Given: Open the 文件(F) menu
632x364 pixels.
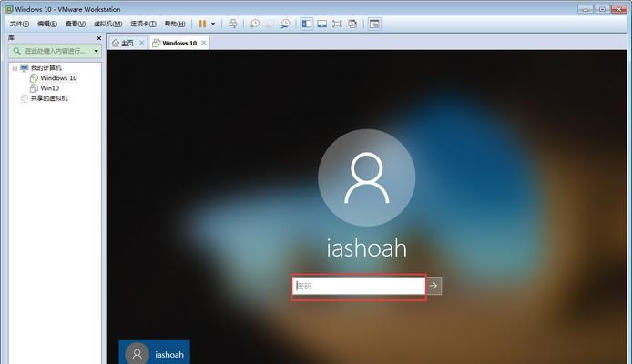Looking at the screenshot, I should pos(19,24).
